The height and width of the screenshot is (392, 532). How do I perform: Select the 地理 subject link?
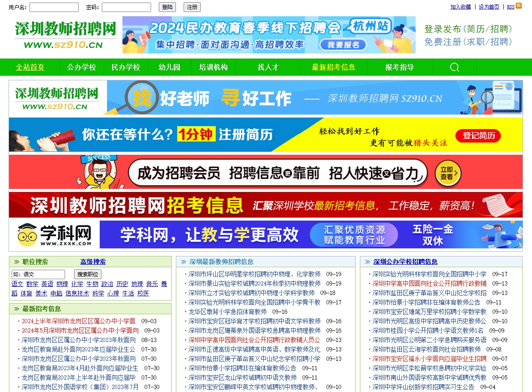pos(137,284)
